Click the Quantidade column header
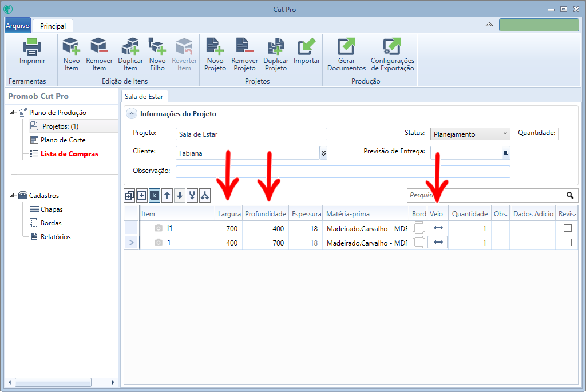Viewport: 586px width, 392px height. pos(470,214)
